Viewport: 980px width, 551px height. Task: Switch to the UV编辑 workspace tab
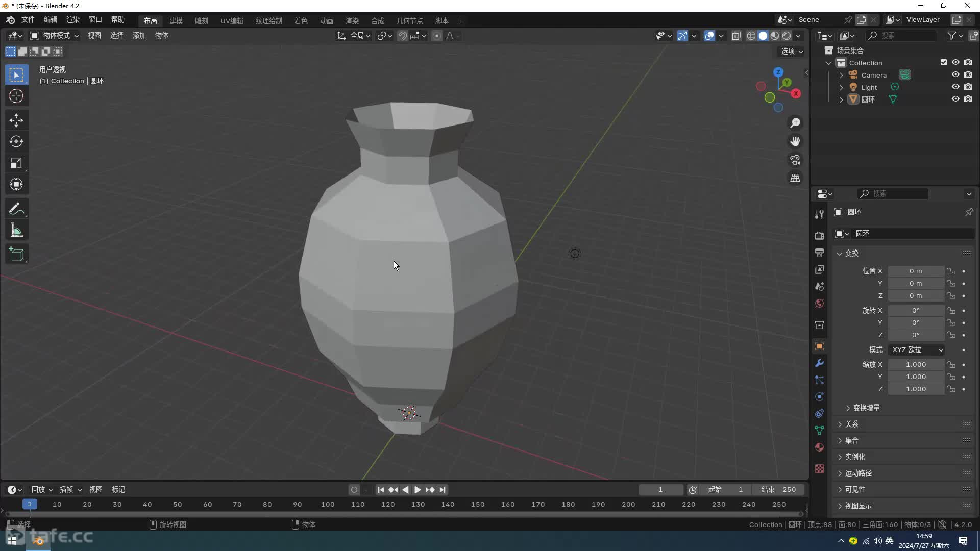tap(232, 21)
